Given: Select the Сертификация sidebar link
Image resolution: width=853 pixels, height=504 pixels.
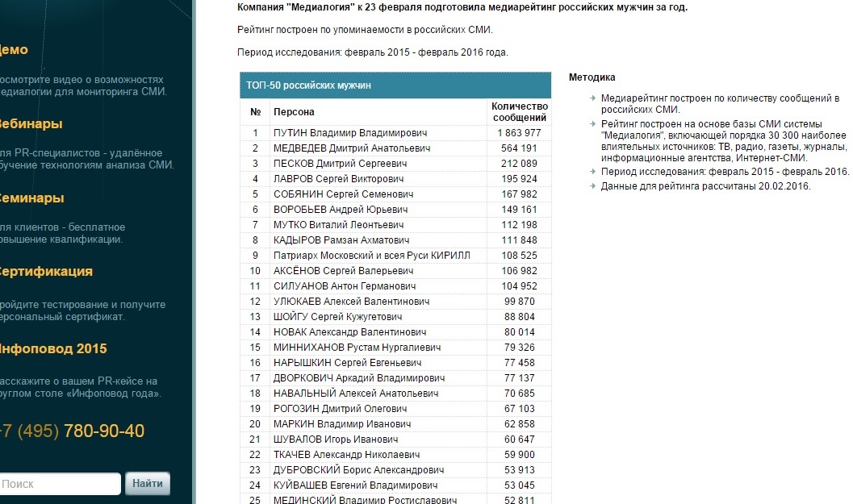Looking at the screenshot, I should (45, 272).
